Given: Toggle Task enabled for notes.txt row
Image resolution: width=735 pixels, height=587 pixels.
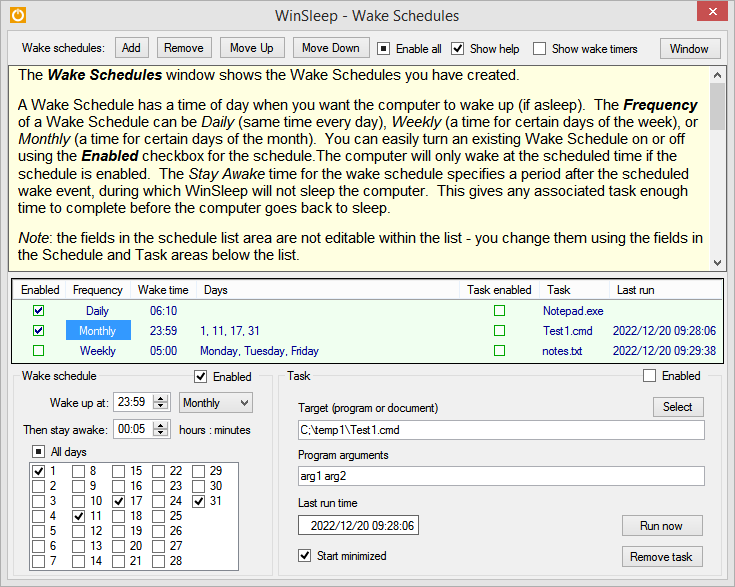Looking at the screenshot, I should tap(500, 351).
